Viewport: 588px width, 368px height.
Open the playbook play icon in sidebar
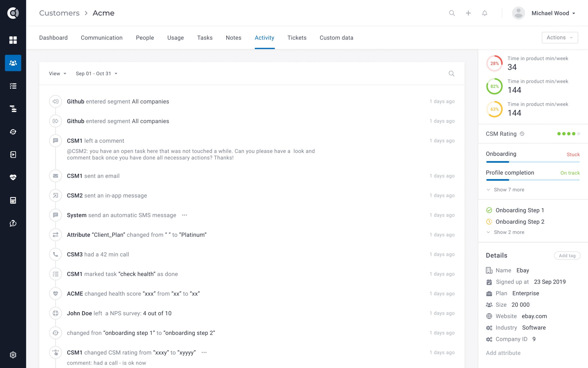tap(13, 155)
